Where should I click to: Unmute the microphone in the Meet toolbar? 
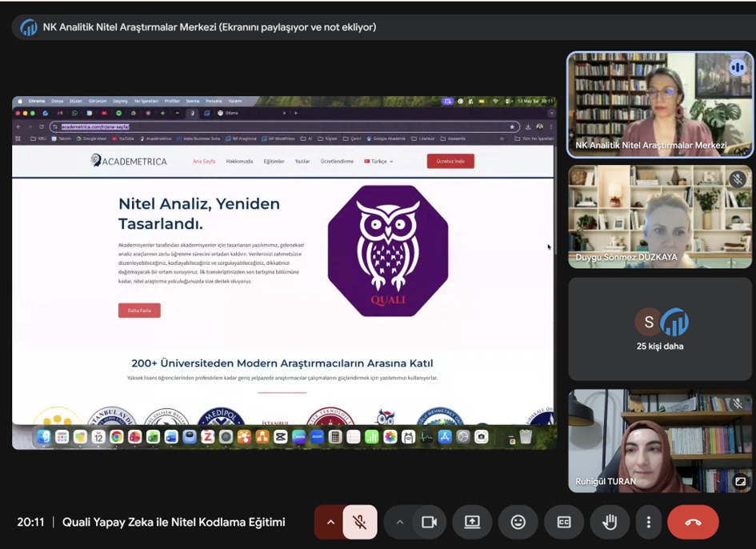coord(360,522)
